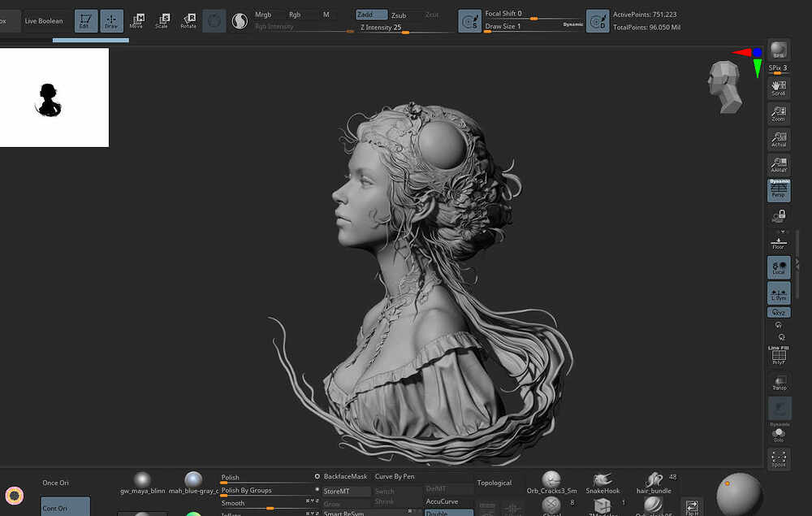
Task: Select the hair_bundle brush
Action: point(654,483)
